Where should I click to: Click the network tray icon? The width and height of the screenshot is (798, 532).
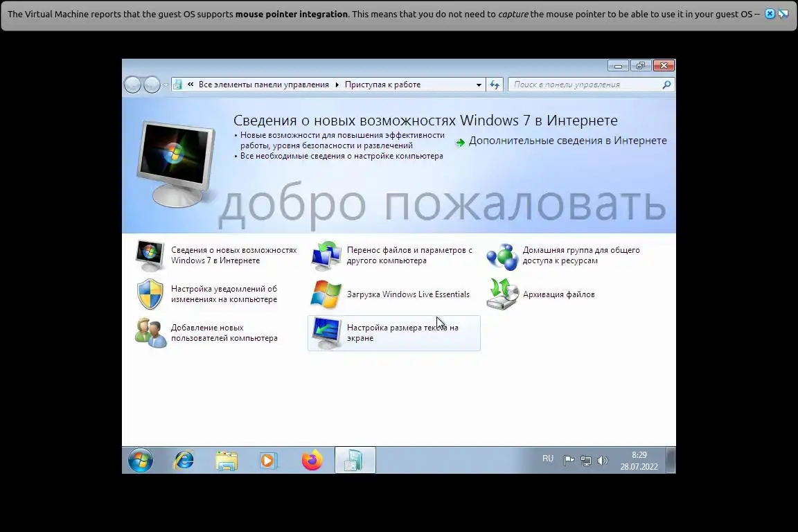(x=586, y=461)
